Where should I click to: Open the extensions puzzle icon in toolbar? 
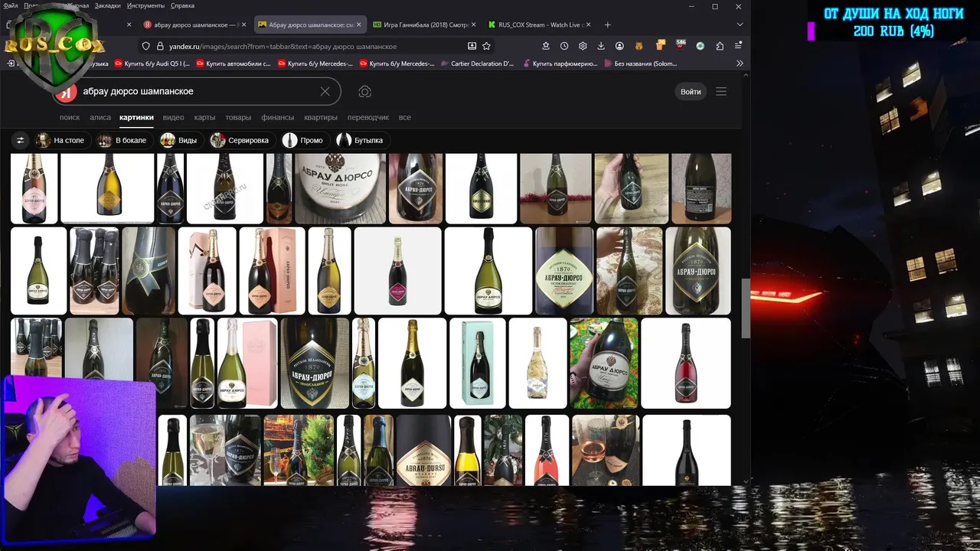click(x=719, y=46)
